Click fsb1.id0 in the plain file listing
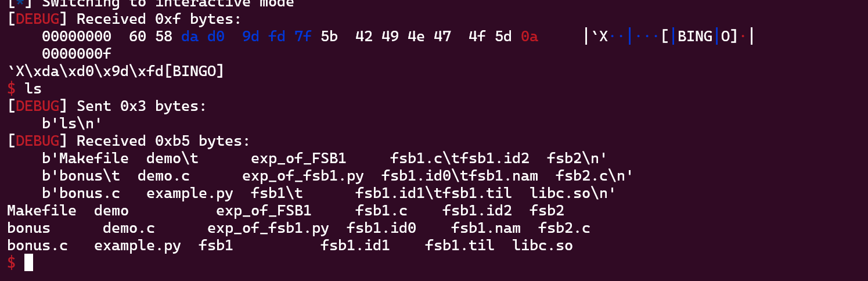This screenshot has width=868, height=281. (x=381, y=228)
